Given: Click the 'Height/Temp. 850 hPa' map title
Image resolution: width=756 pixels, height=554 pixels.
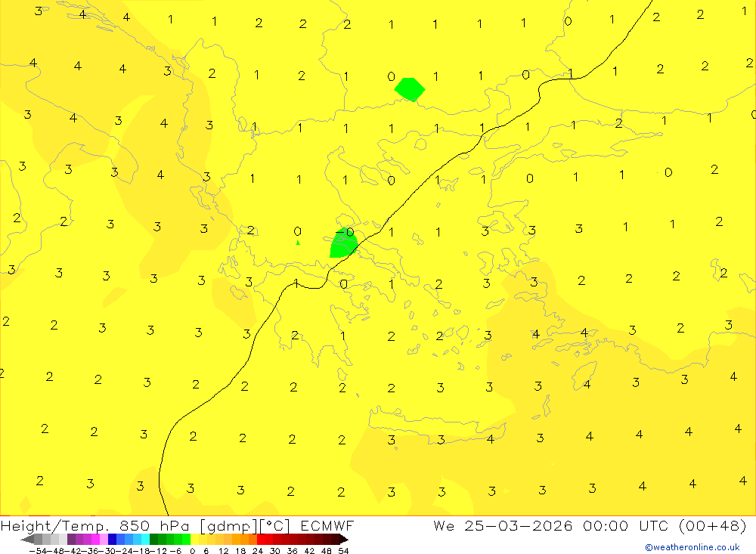Looking at the screenshot, I should (x=94, y=526).
